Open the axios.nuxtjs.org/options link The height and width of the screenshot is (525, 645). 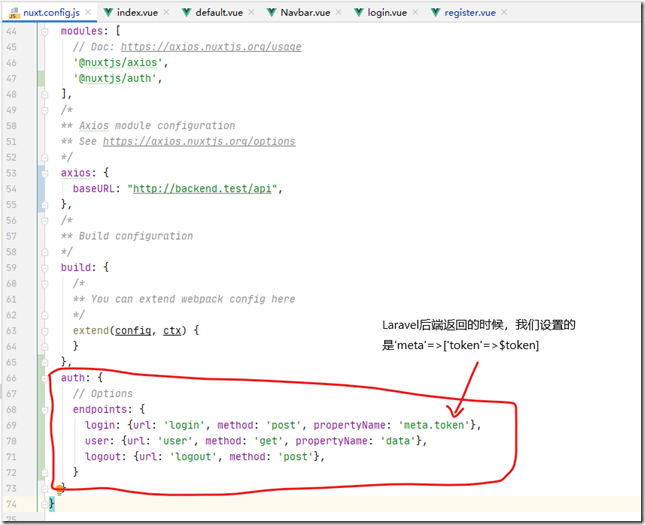[199, 142]
